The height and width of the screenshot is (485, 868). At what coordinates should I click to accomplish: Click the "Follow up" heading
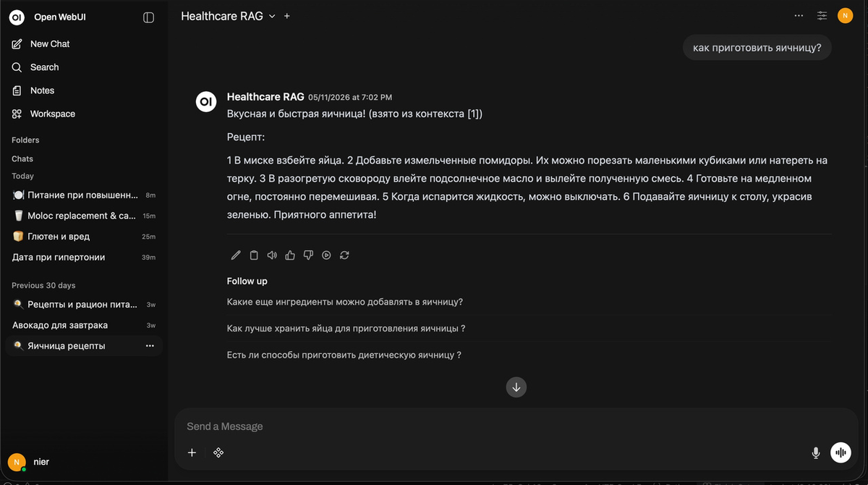pos(247,281)
